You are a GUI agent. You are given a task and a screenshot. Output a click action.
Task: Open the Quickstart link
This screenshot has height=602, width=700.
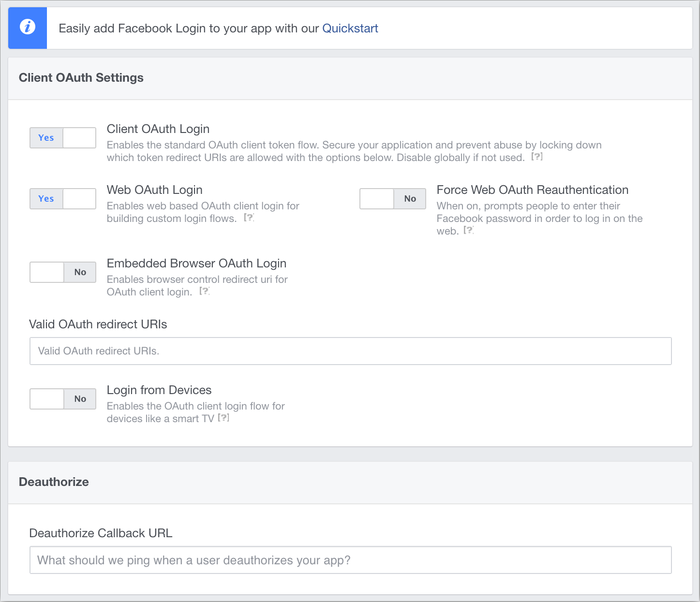350,29
